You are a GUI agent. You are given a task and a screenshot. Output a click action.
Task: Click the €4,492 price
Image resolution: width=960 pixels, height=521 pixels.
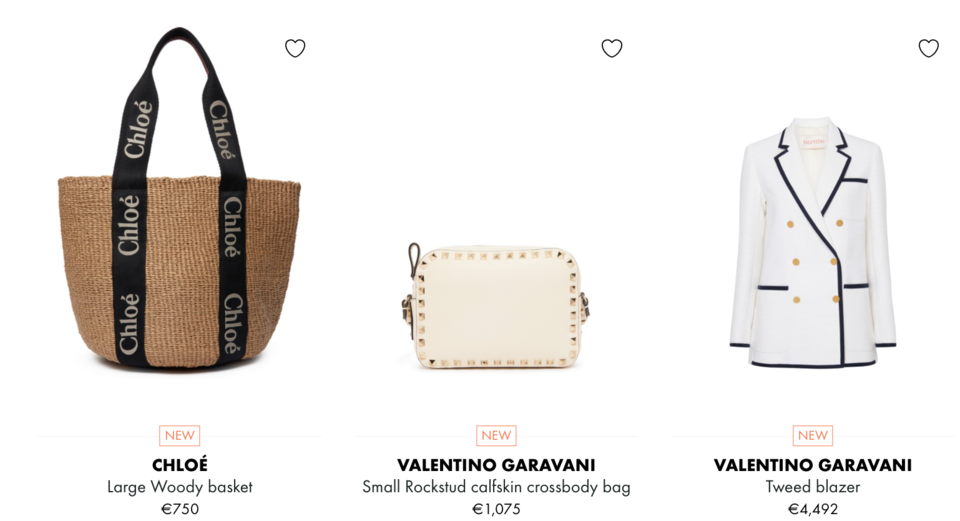pos(812,509)
